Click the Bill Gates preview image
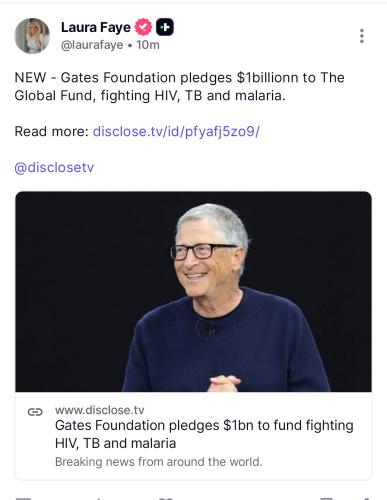The image size is (387, 500). point(193,292)
